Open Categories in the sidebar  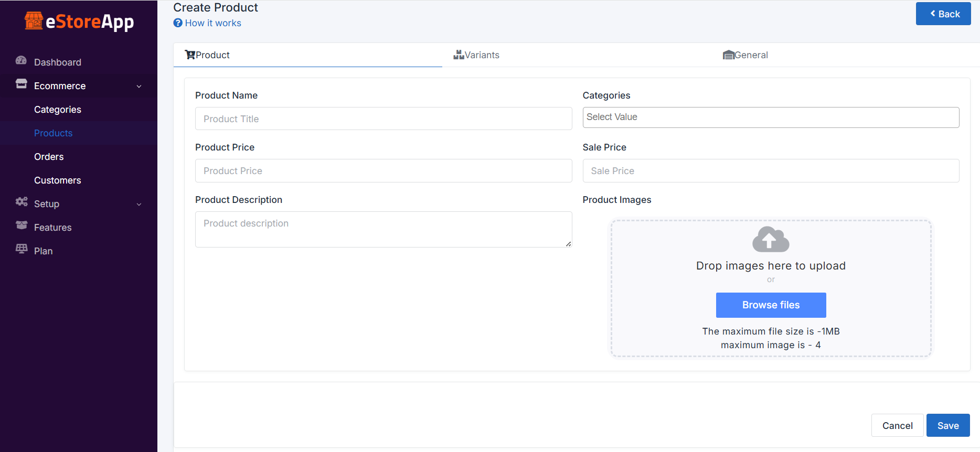pos(58,110)
